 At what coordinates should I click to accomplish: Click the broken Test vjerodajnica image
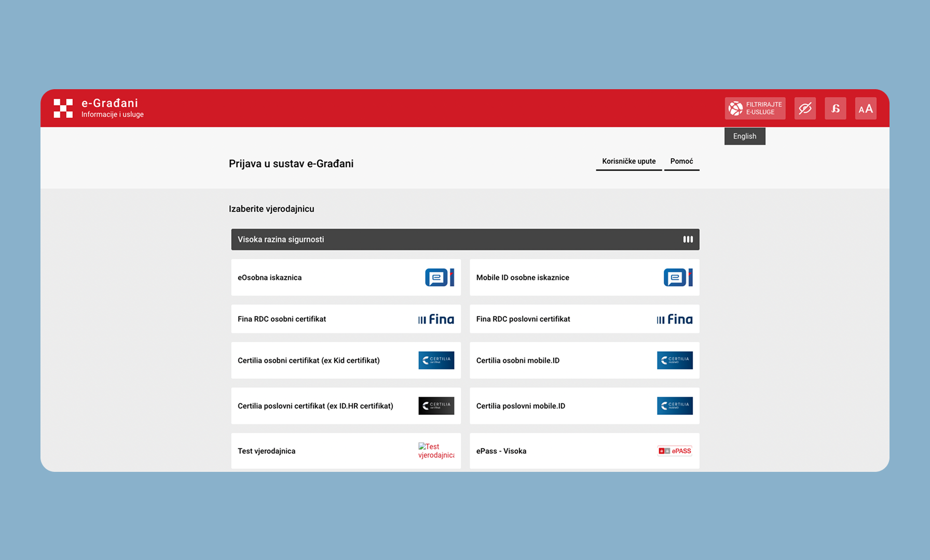[436, 451]
